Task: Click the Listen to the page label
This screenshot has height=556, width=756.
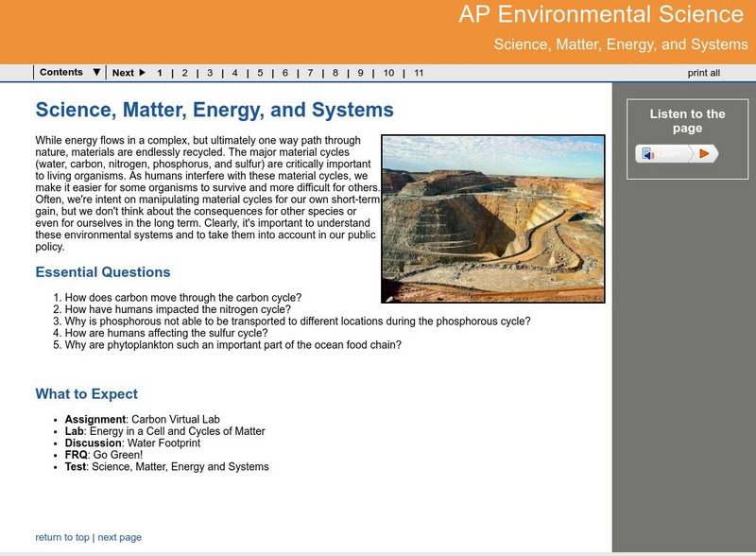Action: [x=688, y=121]
